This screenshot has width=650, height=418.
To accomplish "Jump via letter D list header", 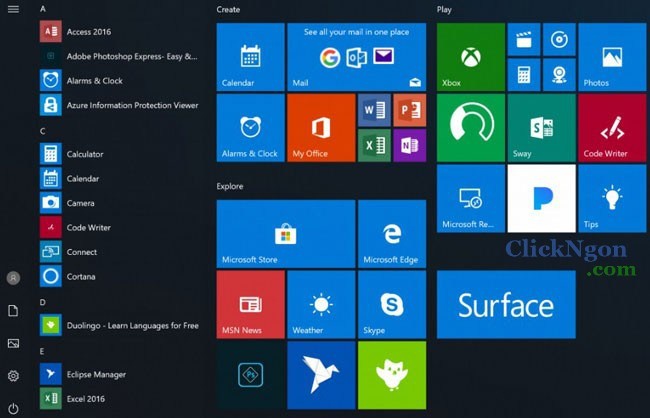I will tap(43, 302).
